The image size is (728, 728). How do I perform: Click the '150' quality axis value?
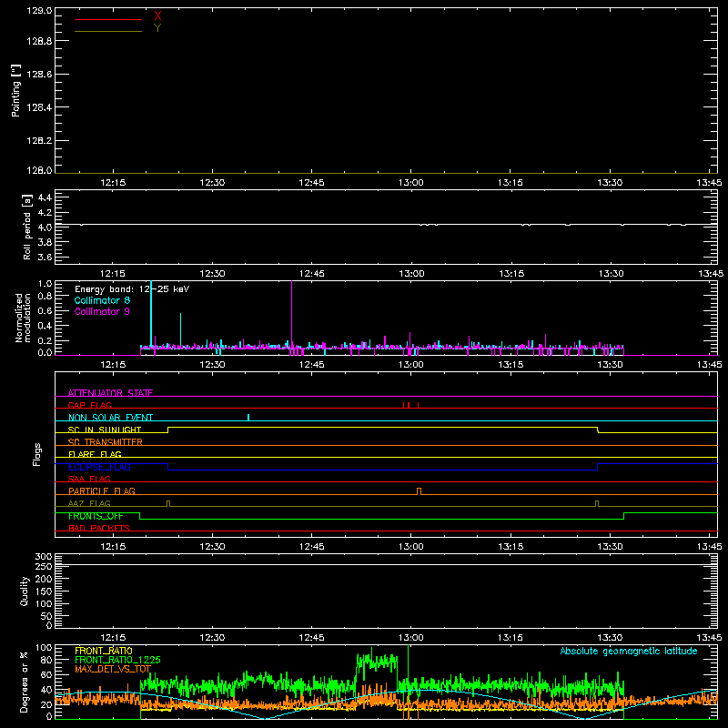[44, 591]
